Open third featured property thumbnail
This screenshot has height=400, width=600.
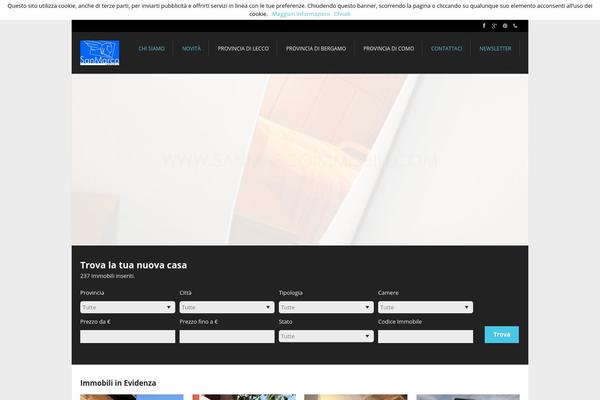point(356,397)
